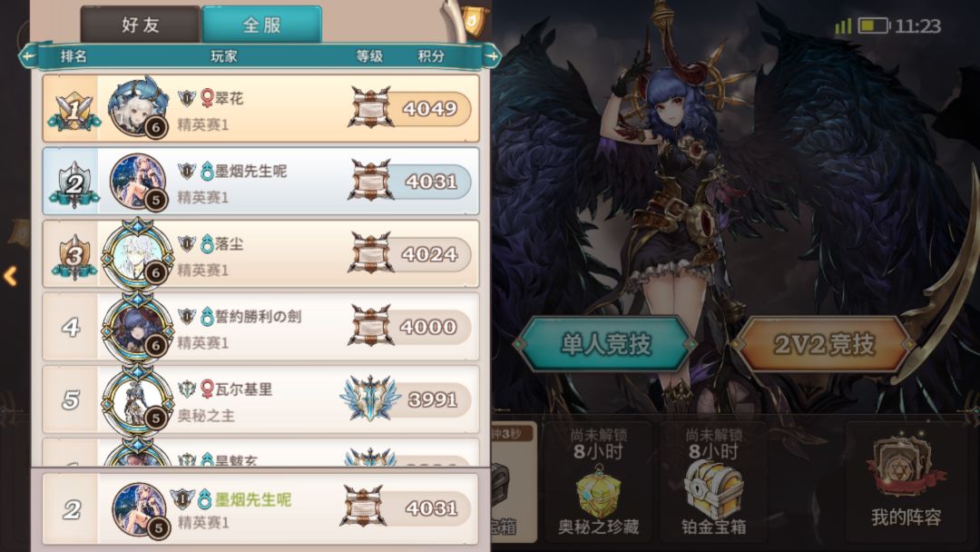Click rank 3 bronze medal badge

(x=73, y=257)
